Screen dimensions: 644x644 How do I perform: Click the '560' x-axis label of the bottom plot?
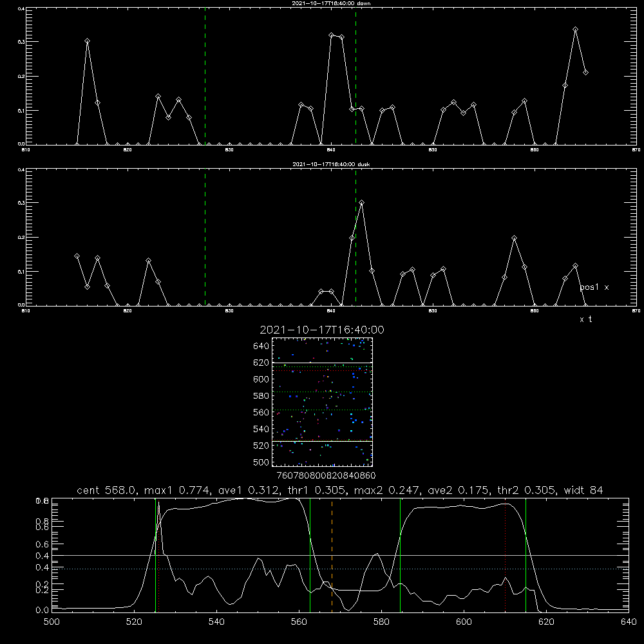point(299,621)
